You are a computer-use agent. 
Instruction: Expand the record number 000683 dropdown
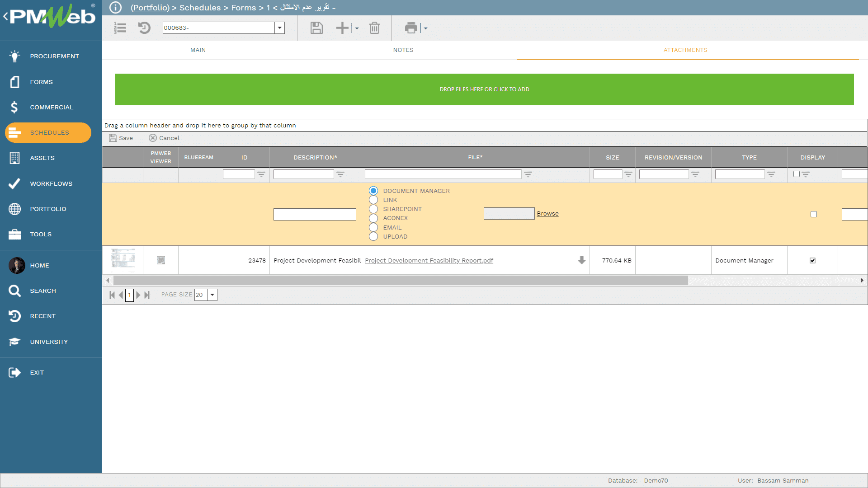click(280, 28)
